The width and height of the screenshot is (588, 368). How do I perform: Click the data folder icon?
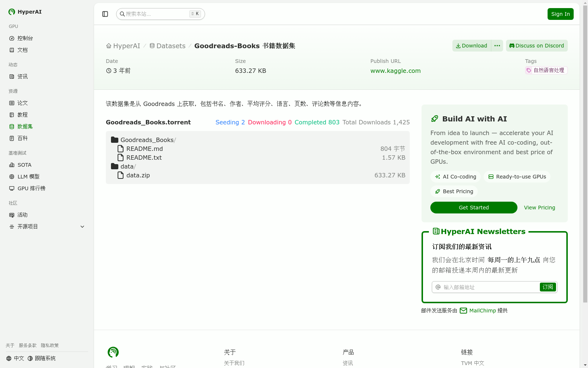(115, 166)
